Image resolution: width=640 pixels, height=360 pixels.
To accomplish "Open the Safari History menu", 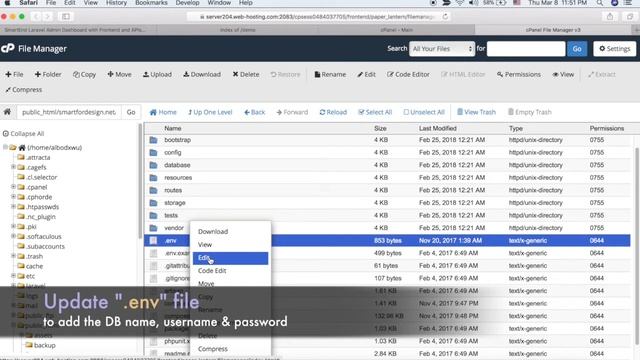I will pos(116,3).
